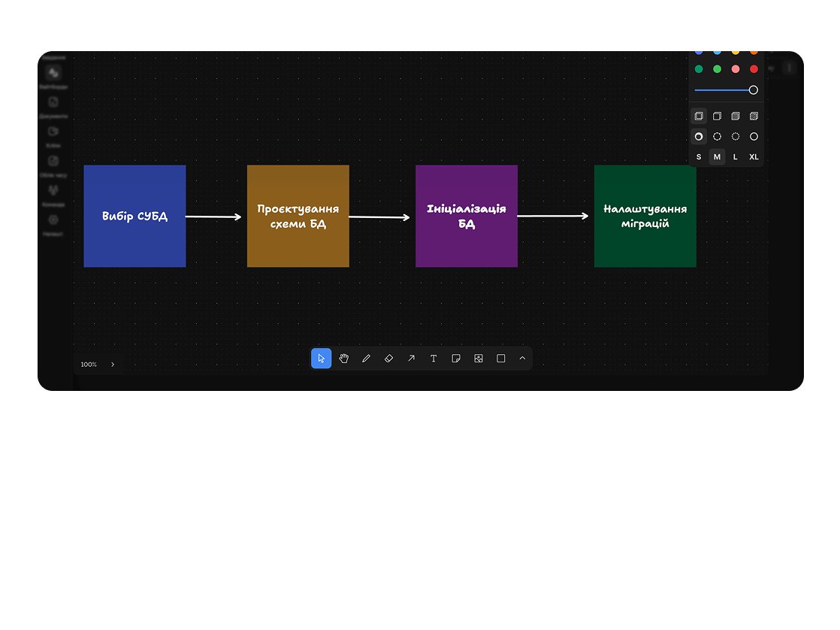Click the active Select cursor tool
Image resolution: width=840 pixels, height=630 pixels.
(321, 359)
